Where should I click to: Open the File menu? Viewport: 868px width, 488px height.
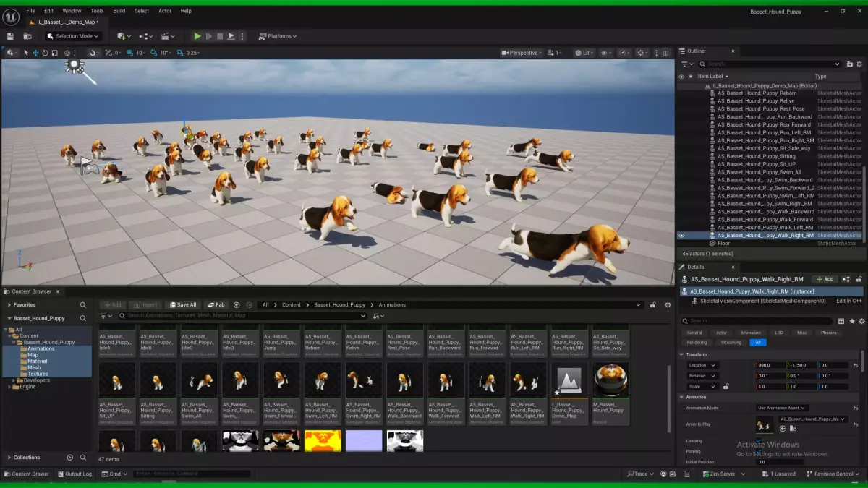pyautogui.click(x=30, y=11)
